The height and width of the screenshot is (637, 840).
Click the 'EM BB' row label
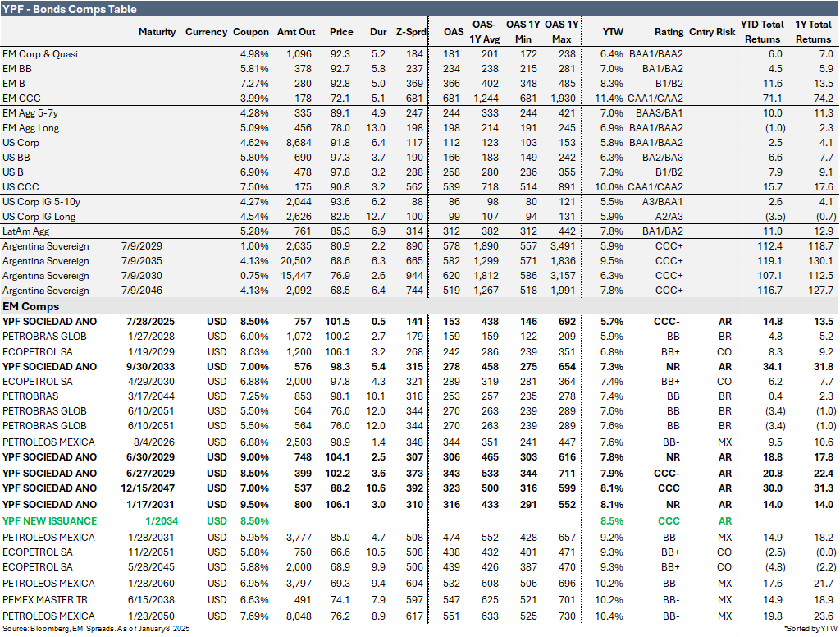tap(17, 69)
